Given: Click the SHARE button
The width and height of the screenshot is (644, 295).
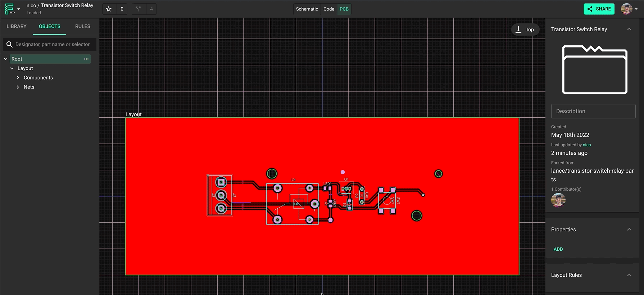Looking at the screenshot, I should [x=599, y=9].
